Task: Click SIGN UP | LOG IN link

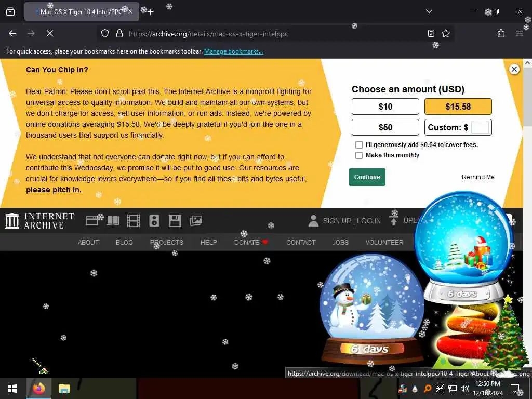Action: 352,221
